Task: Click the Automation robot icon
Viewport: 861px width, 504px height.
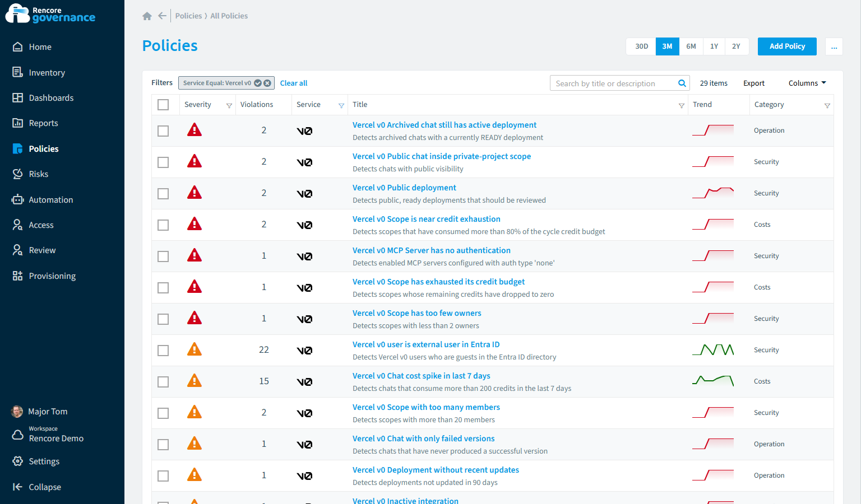Action: [x=17, y=199]
